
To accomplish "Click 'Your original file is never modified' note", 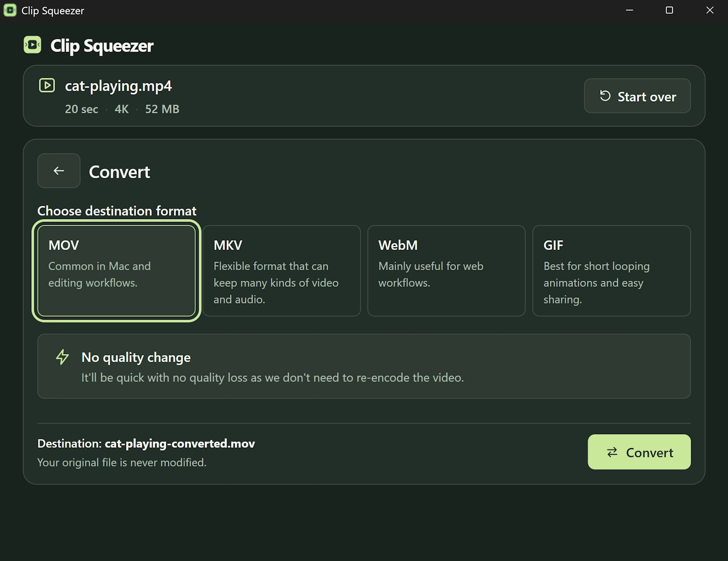I will [x=122, y=462].
